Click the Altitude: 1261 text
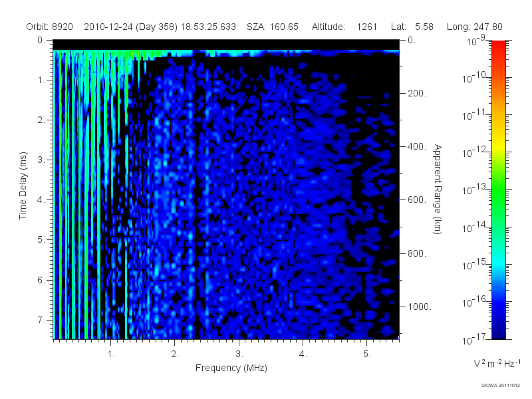Viewport: 532px width, 399px height. pyautogui.click(x=344, y=27)
